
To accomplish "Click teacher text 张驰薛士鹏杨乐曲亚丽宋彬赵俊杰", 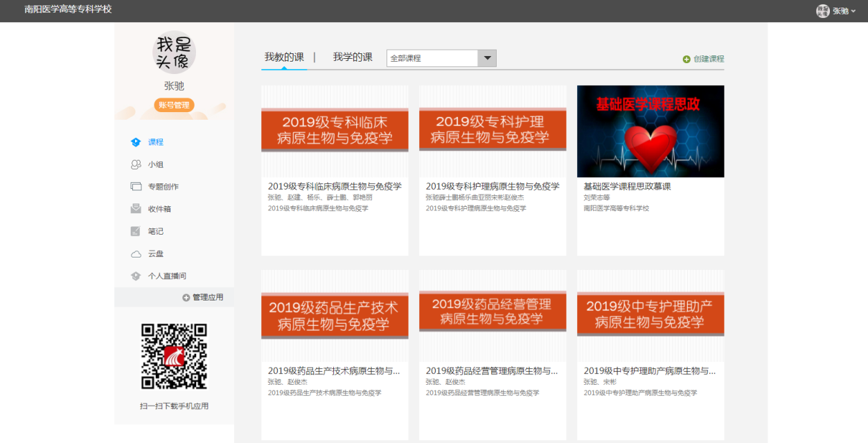I will pyautogui.click(x=475, y=197).
